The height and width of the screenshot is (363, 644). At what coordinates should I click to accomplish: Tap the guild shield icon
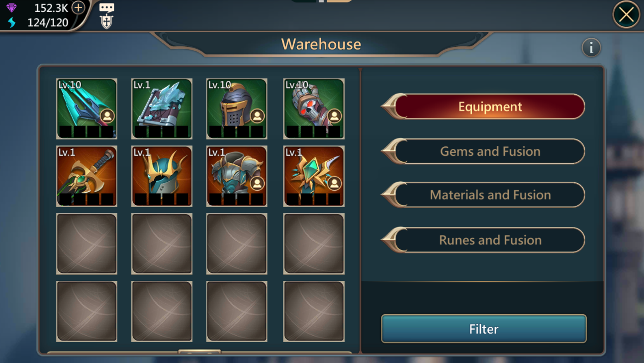[x=106, y=21]
